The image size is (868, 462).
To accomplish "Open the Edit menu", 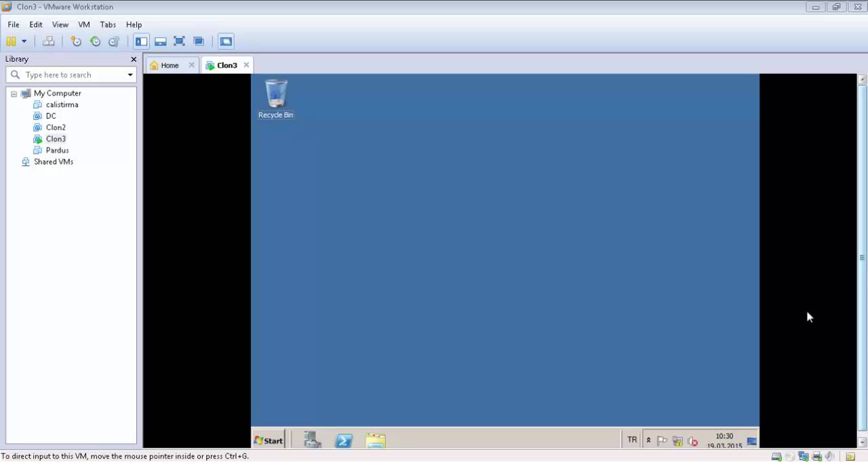I will coord(36,24).
